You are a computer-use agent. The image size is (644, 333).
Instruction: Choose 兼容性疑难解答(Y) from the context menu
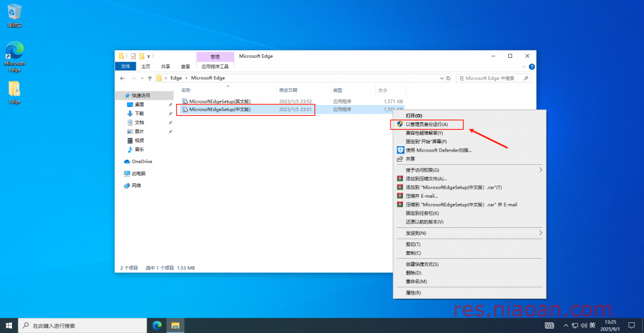pyautogui.click(x=469, y=133)
